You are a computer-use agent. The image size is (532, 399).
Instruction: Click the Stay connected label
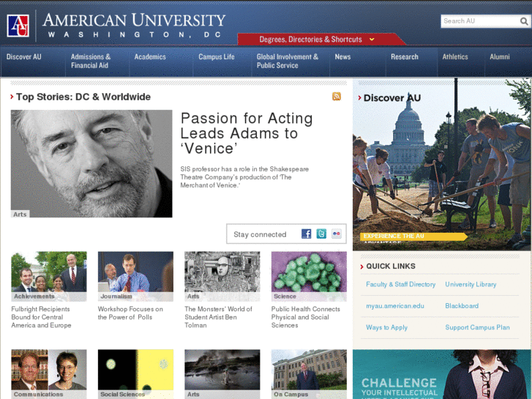pyautogui.click(x=260, y=235)
